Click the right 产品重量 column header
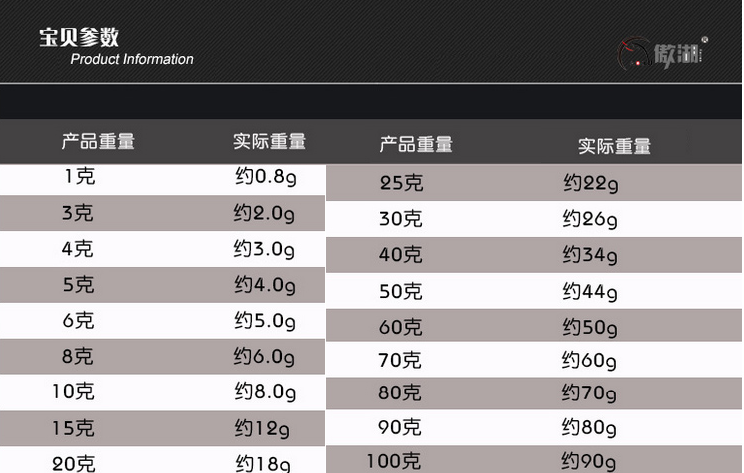The height and width of the screenshot is (473, 744). click(x=416, y=144)
